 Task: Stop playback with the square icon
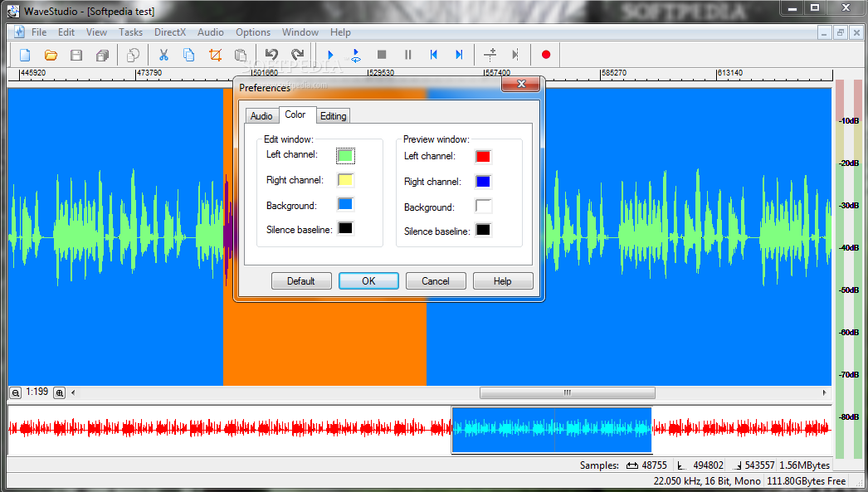(x=382, y=55)
